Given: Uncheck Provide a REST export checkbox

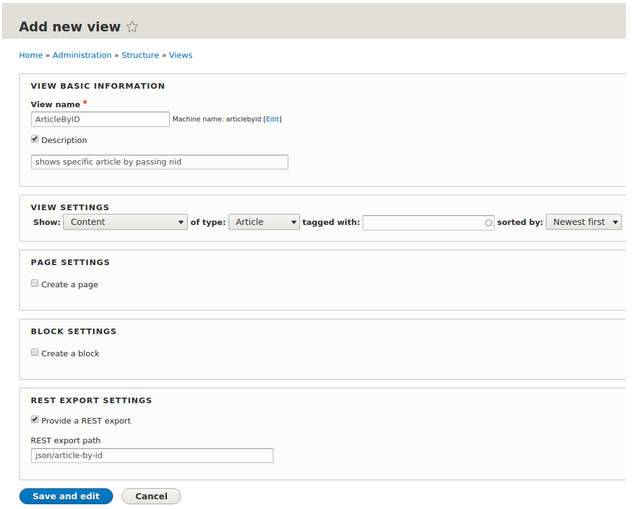Looking at the screenshot, I should click(35, 419).
